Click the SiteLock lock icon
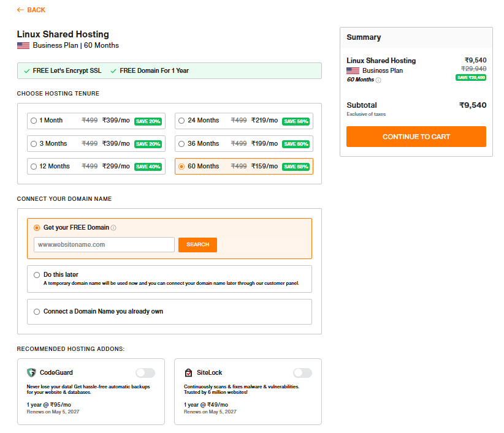Image resolution: width=504 pixels, height=433 pixels. point(188,372)
